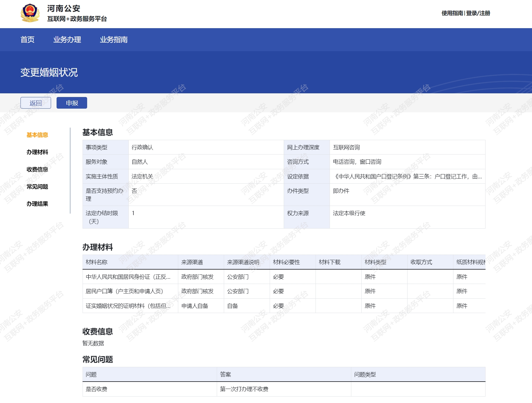This screenshot has width=532, height=403.
Task: Select 收费信息 in the side navigation
Action: coord(37,170)
